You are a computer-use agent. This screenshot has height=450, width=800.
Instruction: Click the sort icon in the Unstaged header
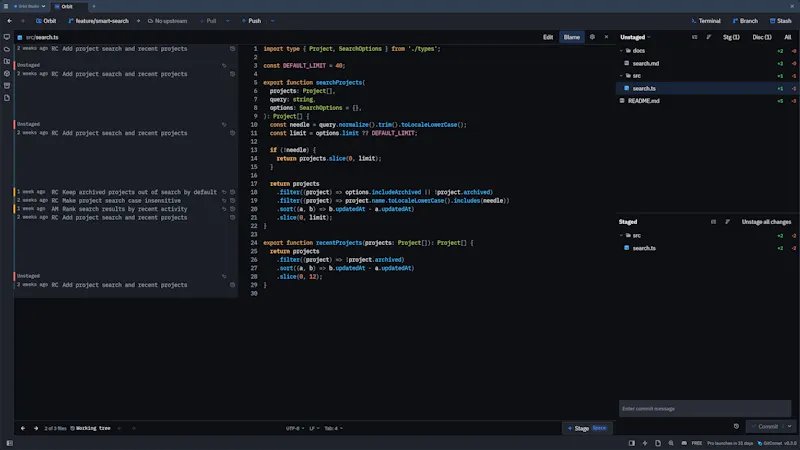(x=709, y=37)
